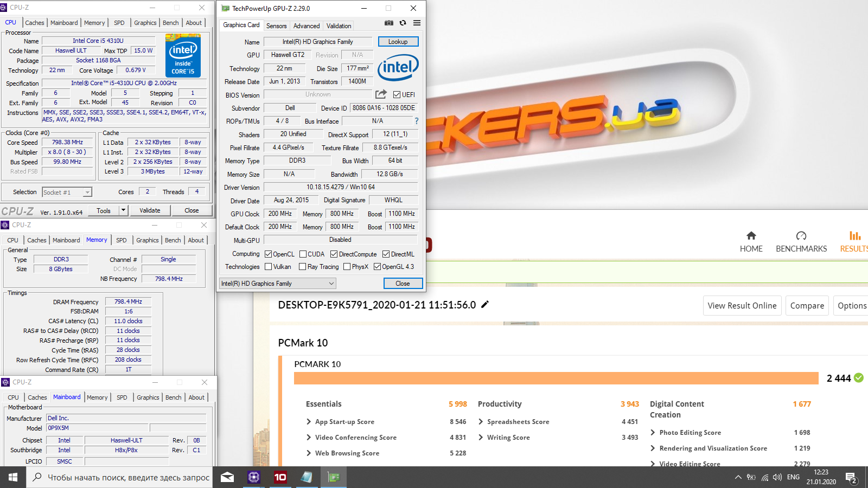
Task: Toggle the UEFI checkbox in GPU-Z
Action: pyautogui.click(x=397, y=94)
